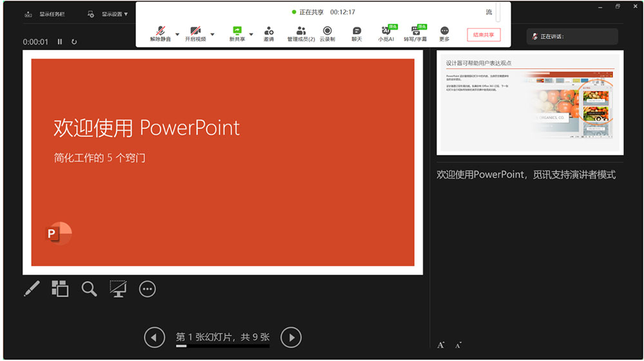Open the 显示设置 dropdown

(x=108, y=14)
